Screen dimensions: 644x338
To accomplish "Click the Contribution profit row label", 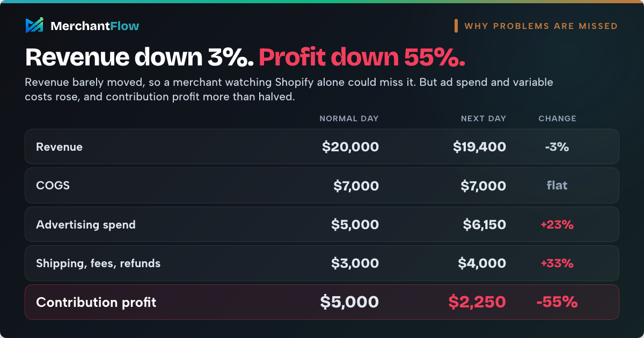I will (96, 302).
